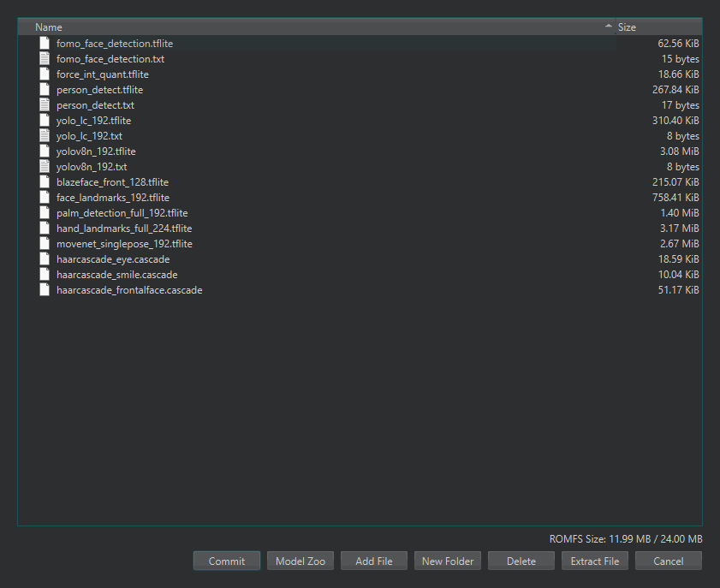Select the yolo_lc_192.txt file name
Viewport: 720px width, 588px height.
[x=89, y=136]
